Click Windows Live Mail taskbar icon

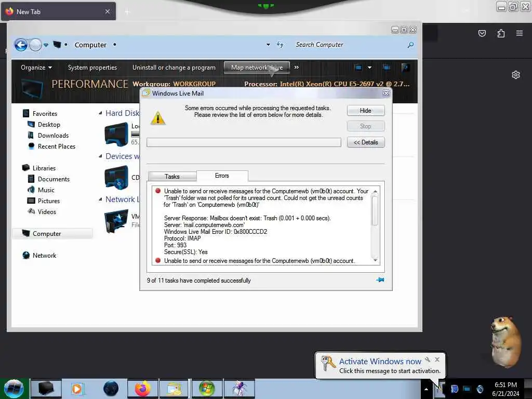175,389
